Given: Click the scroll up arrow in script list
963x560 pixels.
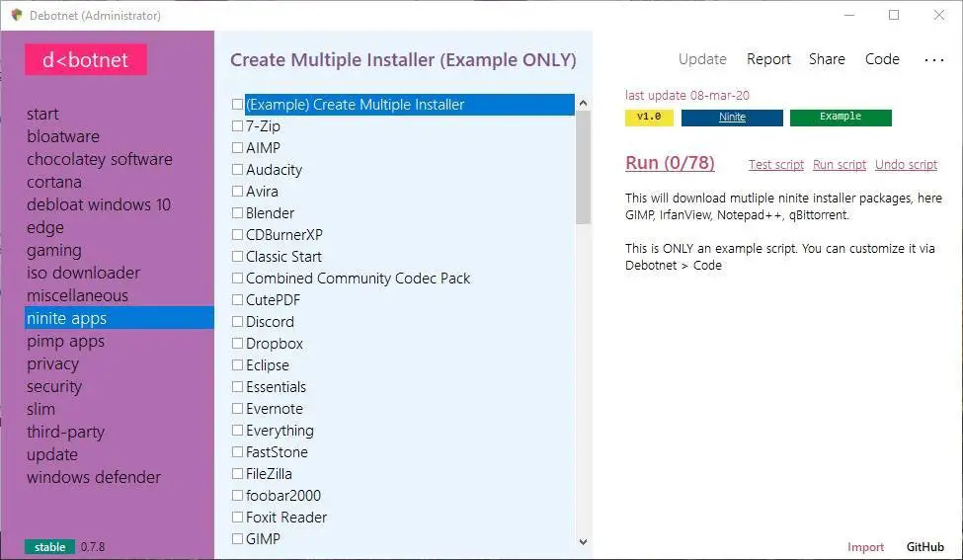Looking at the screenshot, I should (x=583, y=103).
